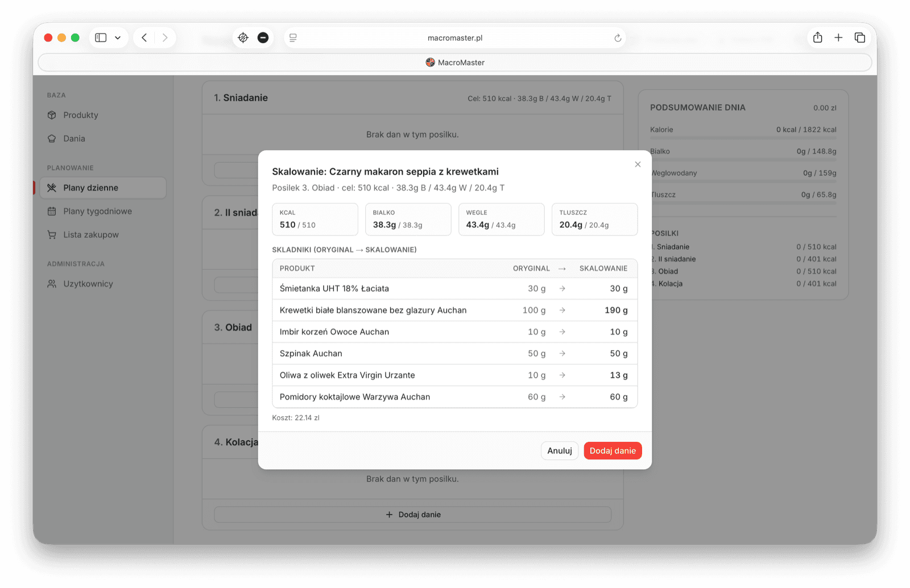Click Oliwa z oliwek Extra Virgin Urzante
This screenshot has width=910, height=588.
348,375
